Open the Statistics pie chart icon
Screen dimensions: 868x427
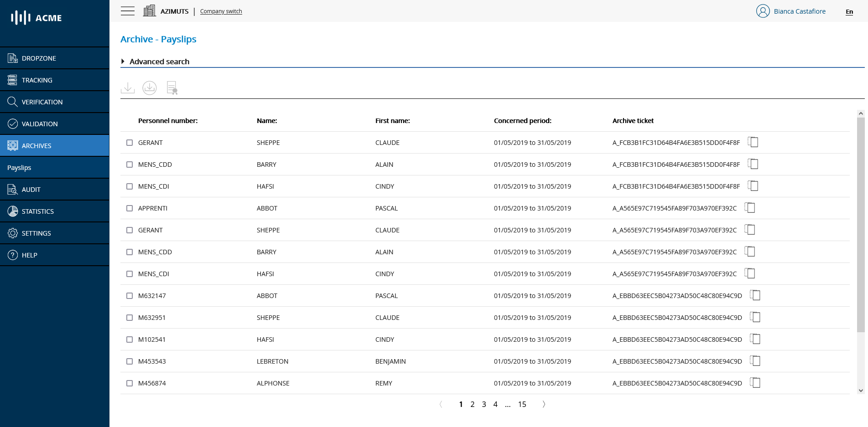[x=12, y=211]
